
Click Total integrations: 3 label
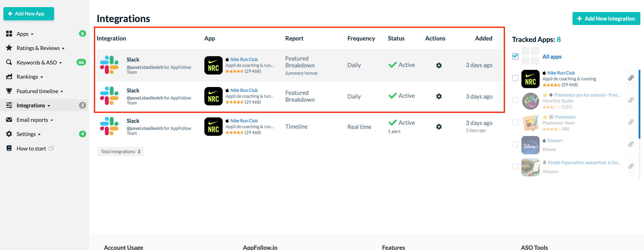(x=120, y=151)
